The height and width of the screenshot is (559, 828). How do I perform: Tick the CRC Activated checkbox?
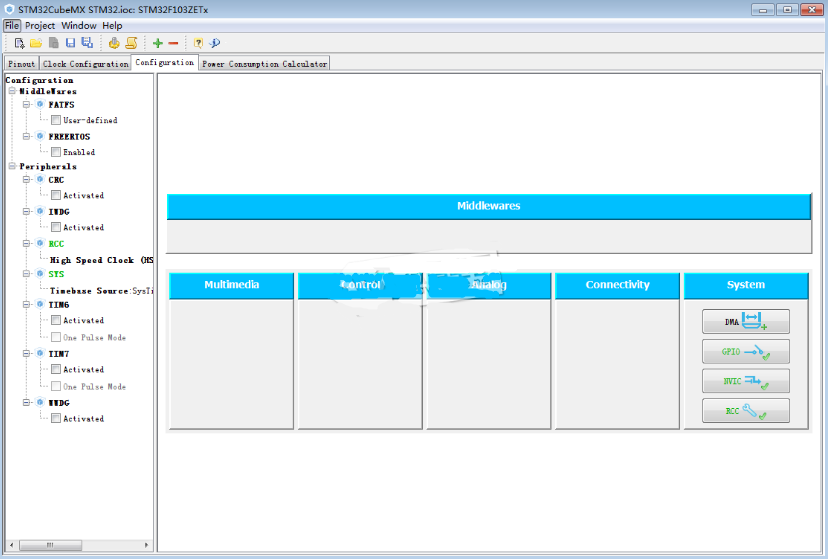pos(56,195)
